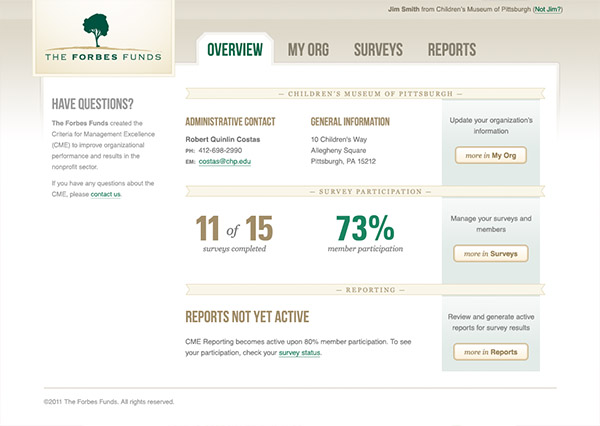
Task: Click the 'surveys completed' caption
Action: click(234, 249)
